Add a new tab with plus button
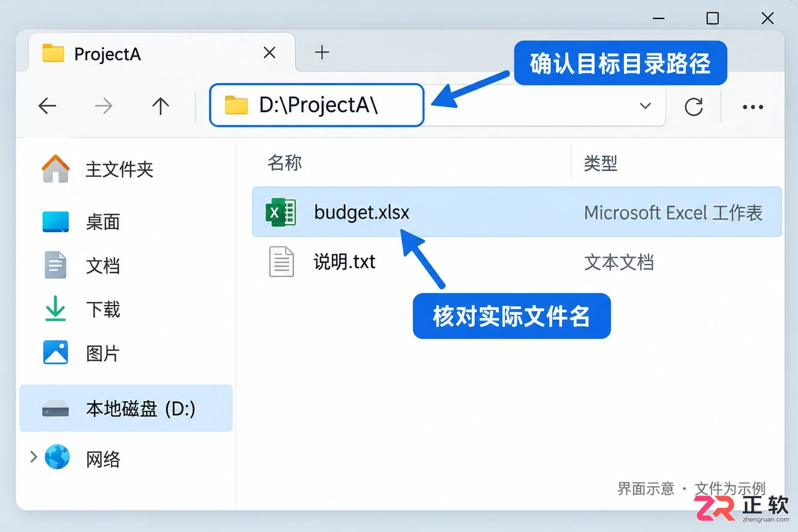The height and width of the screenshot is (532, 798). 322,53
